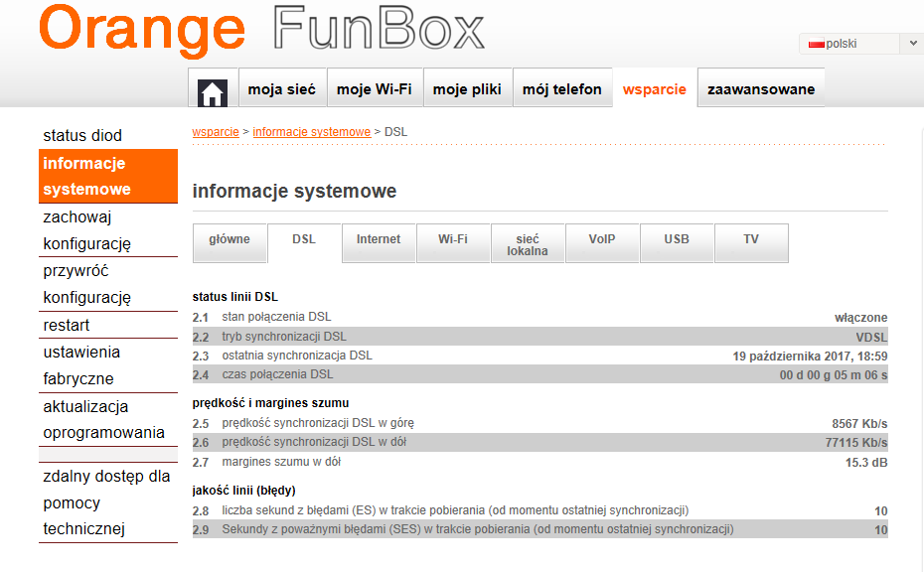Click the stan połączenia DSL row label

[x=276, y=317]
